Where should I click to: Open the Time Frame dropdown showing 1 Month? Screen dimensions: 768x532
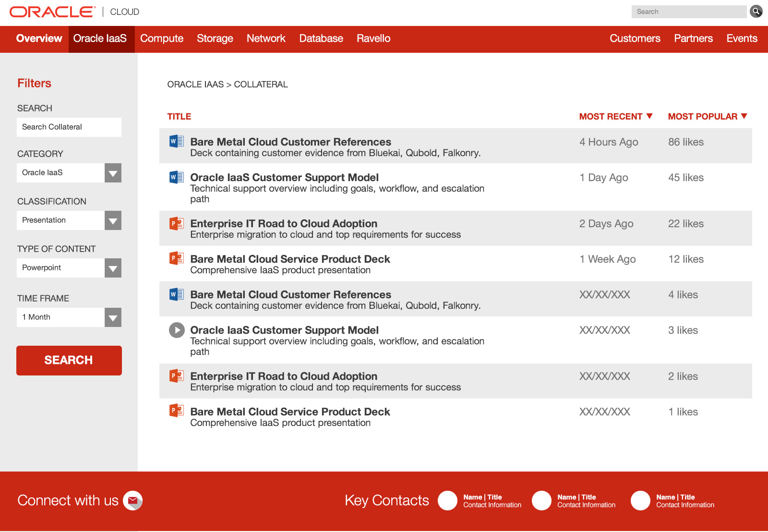pos(113,317)
